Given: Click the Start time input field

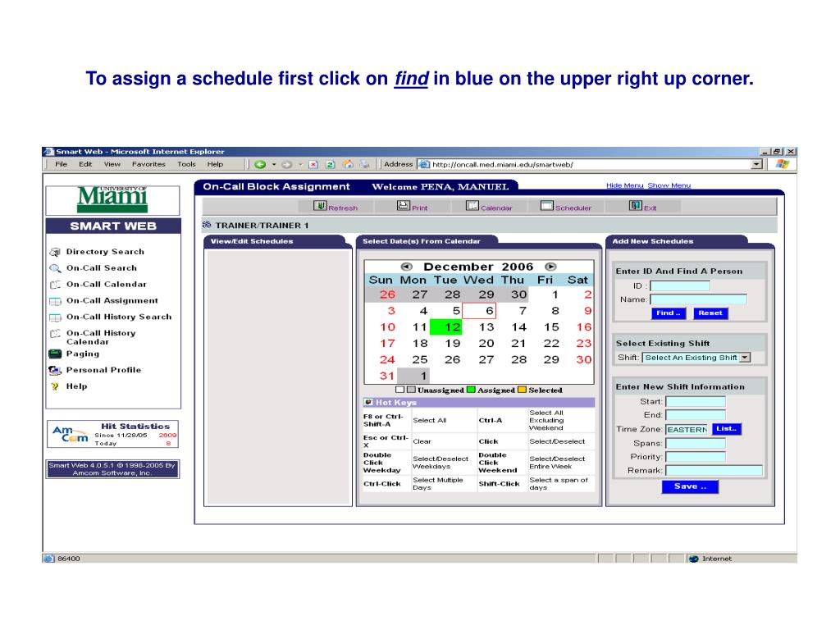Looking at the screenshot, I should tap(696, 402).
